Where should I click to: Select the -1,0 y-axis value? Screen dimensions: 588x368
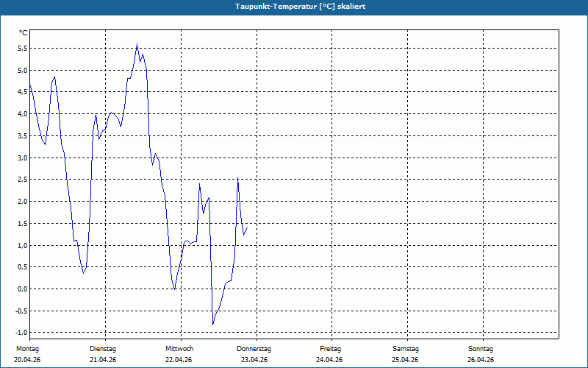pyautogui.click(x=22, y=333)
